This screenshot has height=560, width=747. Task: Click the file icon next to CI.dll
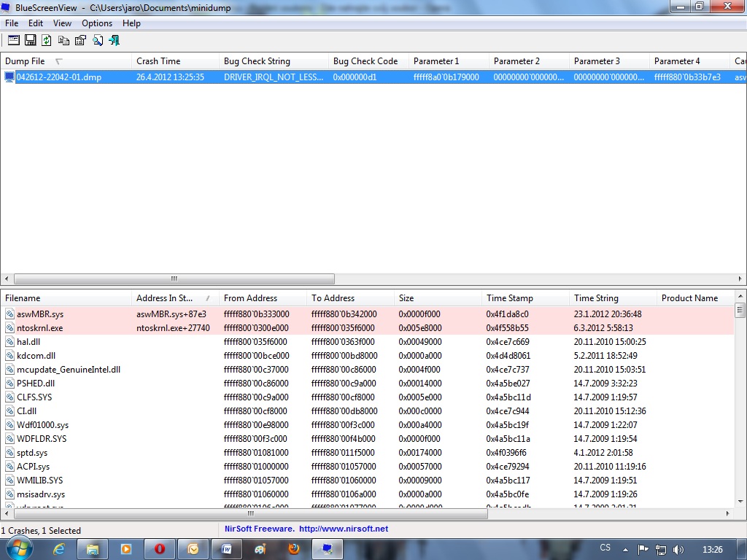pyautogui.click(x=9, y=411)
